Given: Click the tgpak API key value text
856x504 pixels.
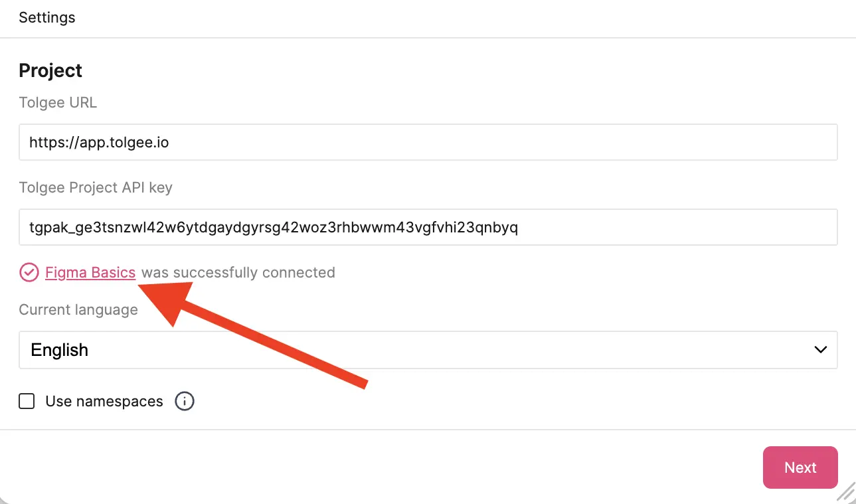Looking at the screenshot, I should (x=274, y=227).
